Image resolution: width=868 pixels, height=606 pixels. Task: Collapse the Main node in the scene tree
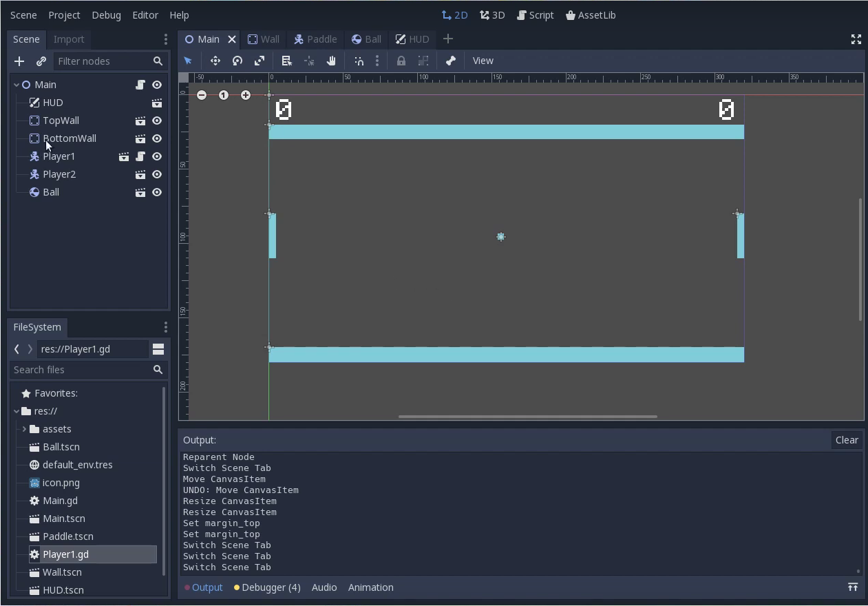[x=15, y=84]
